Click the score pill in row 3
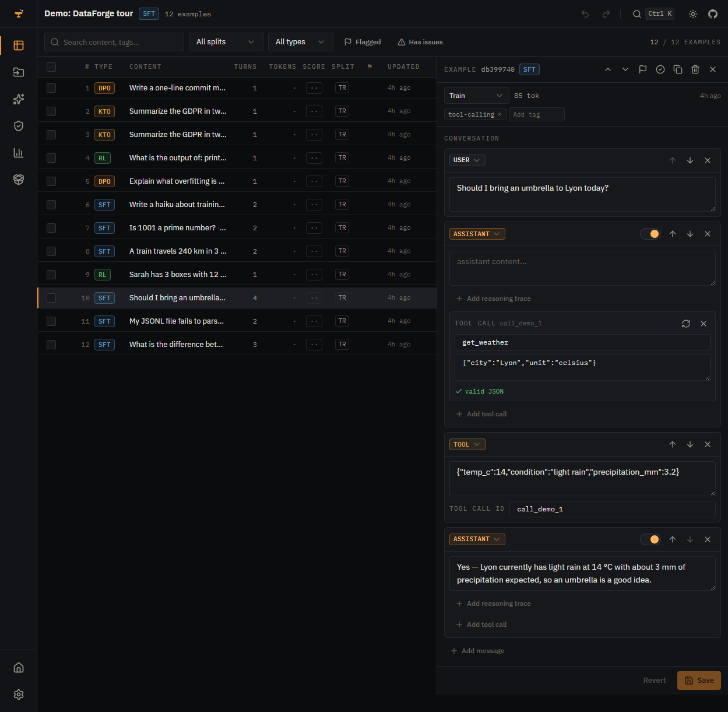 [314, 135]
